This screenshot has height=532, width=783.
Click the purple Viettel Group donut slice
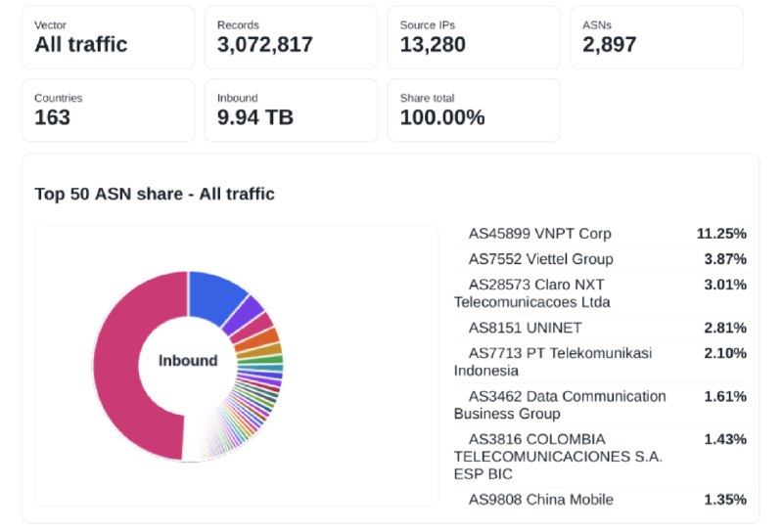(x=245, y=316)
